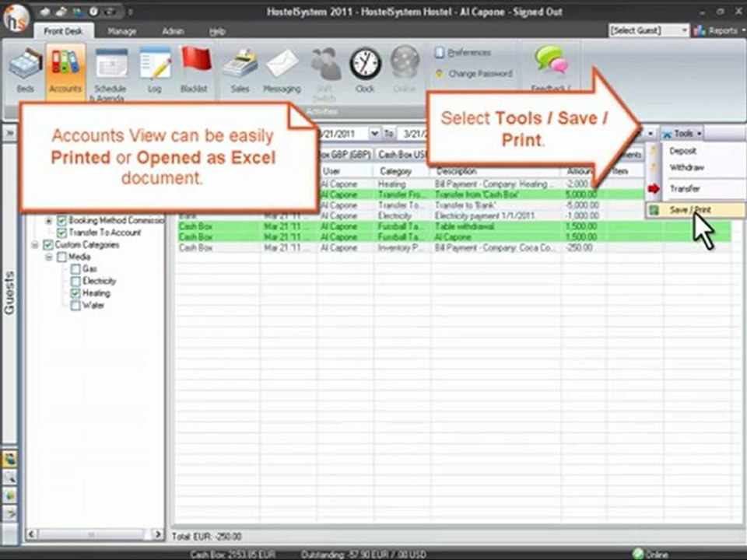Viewport: 747px width, 560px height.
Task: Collapse the Media tree node
Action: point(48,257)
